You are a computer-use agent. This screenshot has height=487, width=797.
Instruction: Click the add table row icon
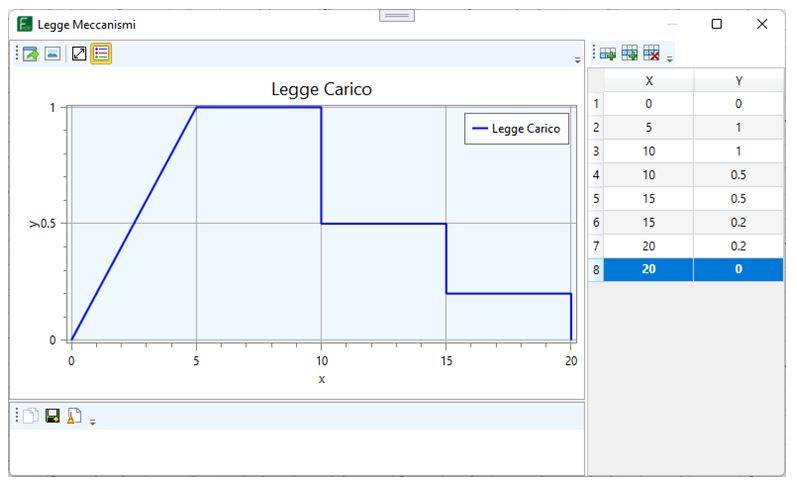click(x=607, y=53)
